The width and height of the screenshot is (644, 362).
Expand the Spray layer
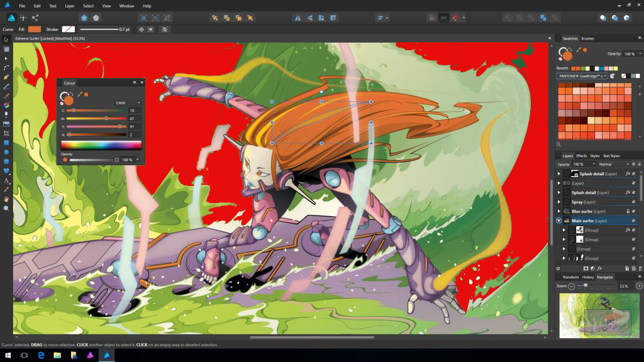pyautogui.click(x=559, y=202)
